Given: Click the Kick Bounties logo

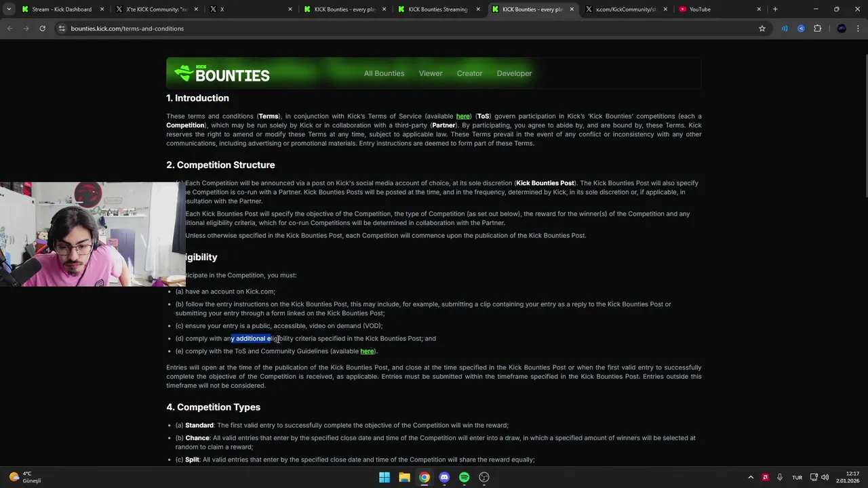Looking at the screenshot, I should [x=222, y=73].
